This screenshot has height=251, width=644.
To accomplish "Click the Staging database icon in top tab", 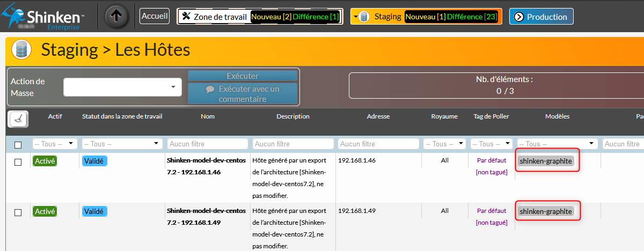I will 364,17.
